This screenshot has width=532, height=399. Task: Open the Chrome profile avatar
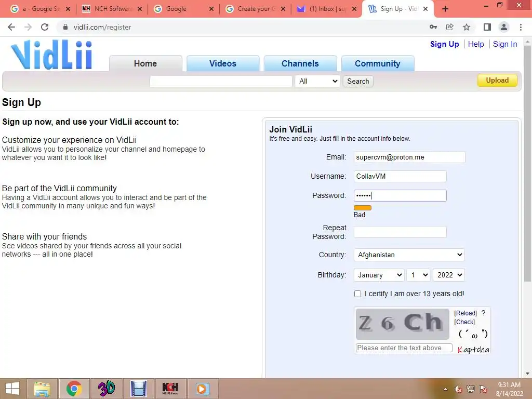pos(504,27)
